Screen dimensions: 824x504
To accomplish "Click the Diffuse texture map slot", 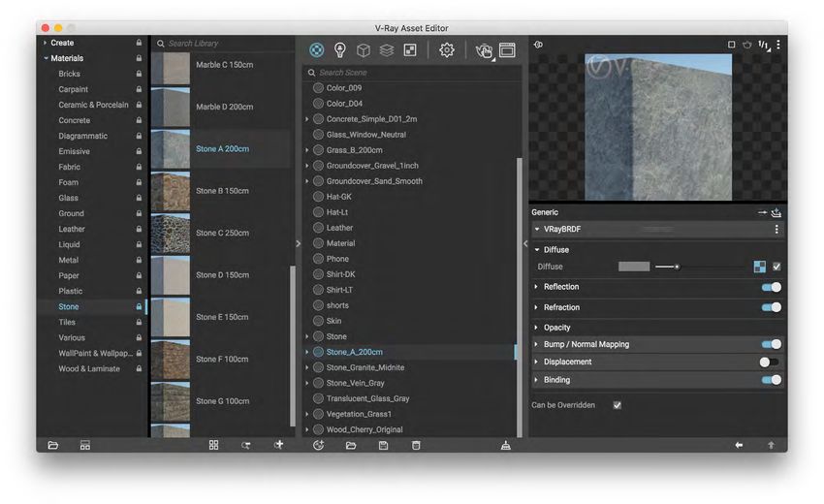I will (x=760, y=267).
